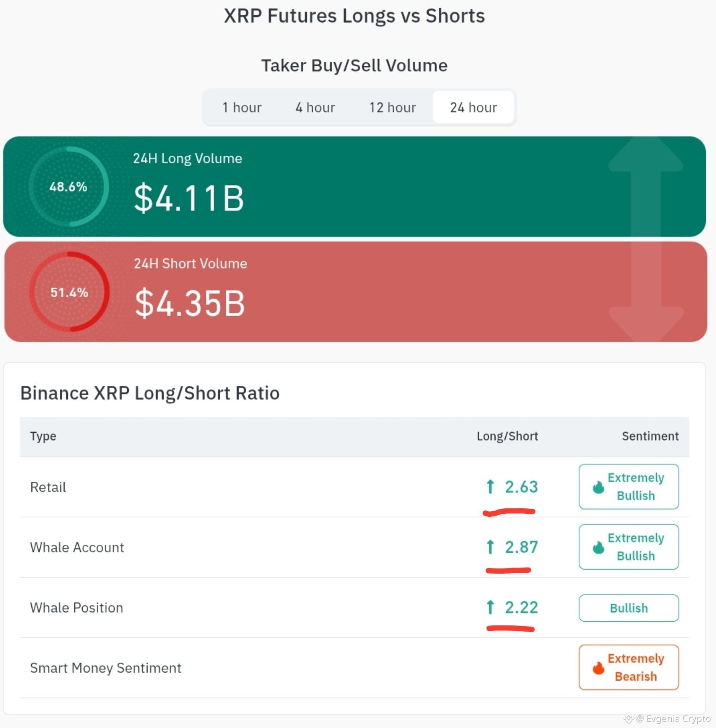This screenshot has width=716, height=728.
Task: Select the 1 hour timeframe tab
Action: click(x=242, y=107)
